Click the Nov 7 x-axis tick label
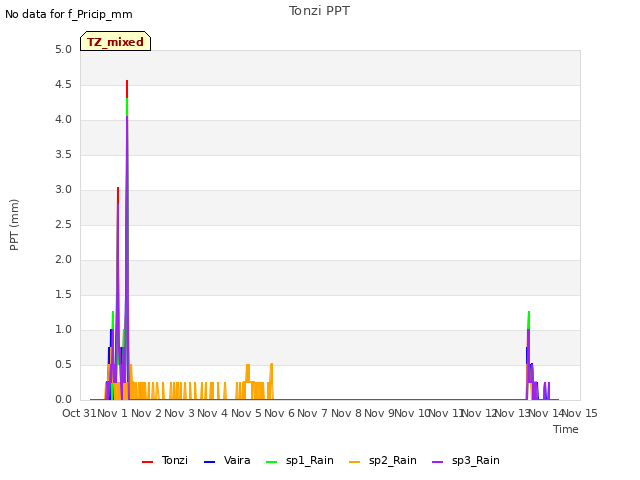The image size is (640, 480). [x=313, y=413]
